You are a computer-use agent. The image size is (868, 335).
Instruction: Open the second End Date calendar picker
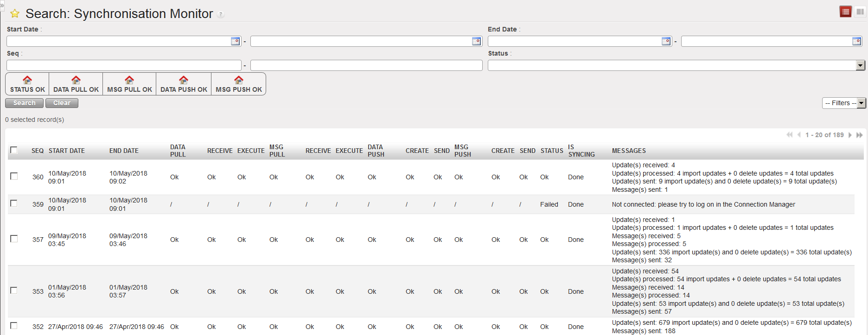click(x=856, y=41)
